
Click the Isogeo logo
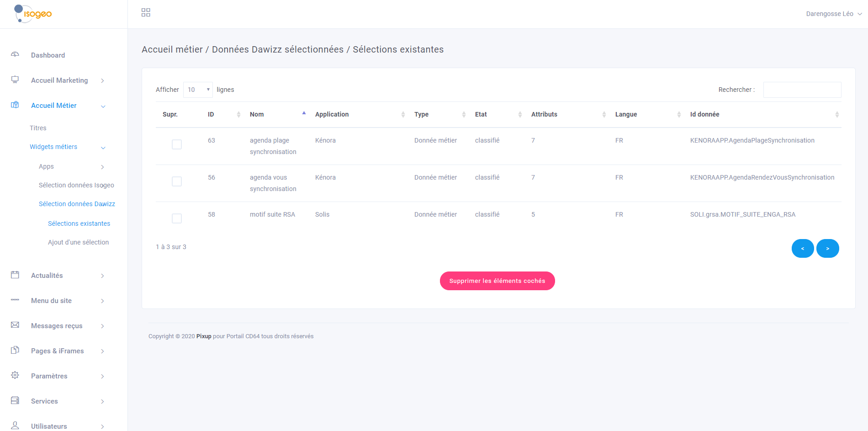(x=33, y=14)
